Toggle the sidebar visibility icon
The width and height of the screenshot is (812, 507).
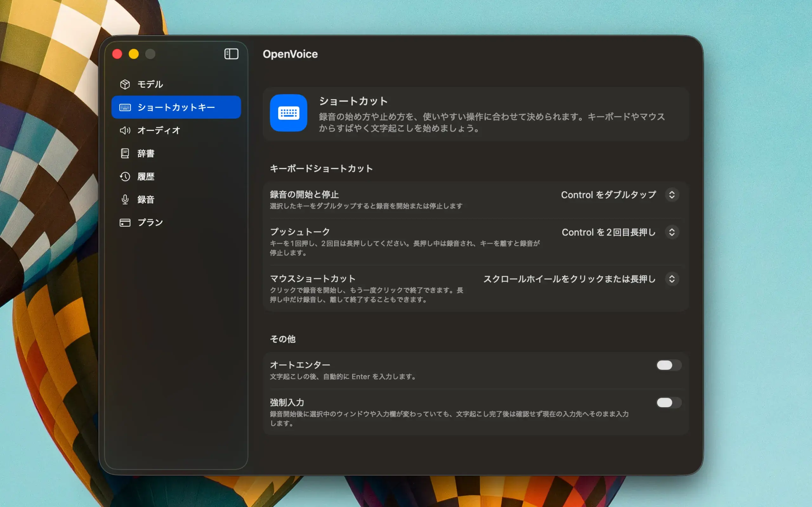[231, 54]
